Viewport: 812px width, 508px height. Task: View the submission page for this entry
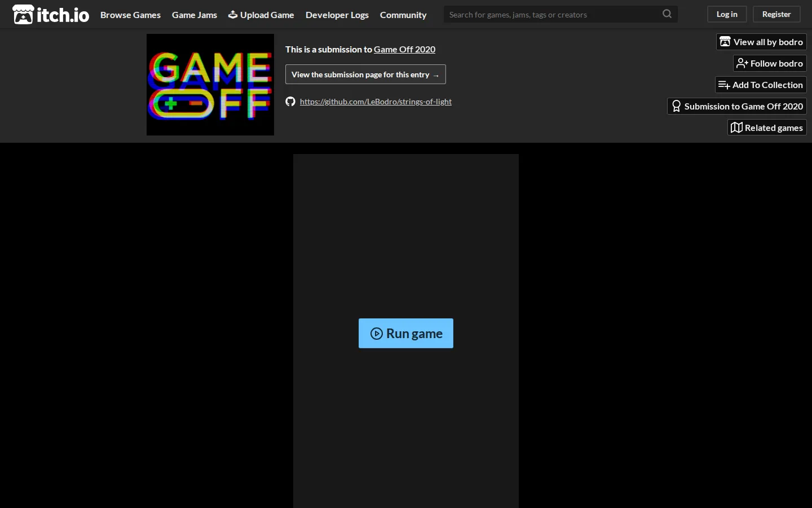[365, 75]
